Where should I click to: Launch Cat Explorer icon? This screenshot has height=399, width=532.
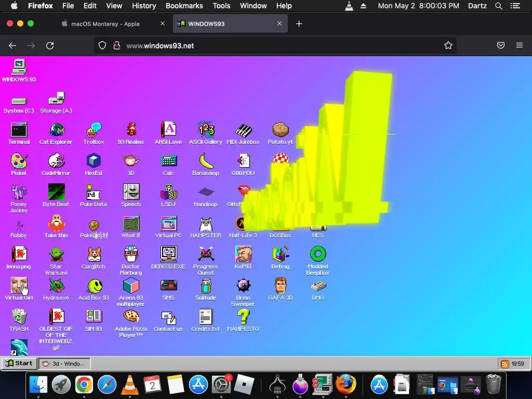[56, 134]
